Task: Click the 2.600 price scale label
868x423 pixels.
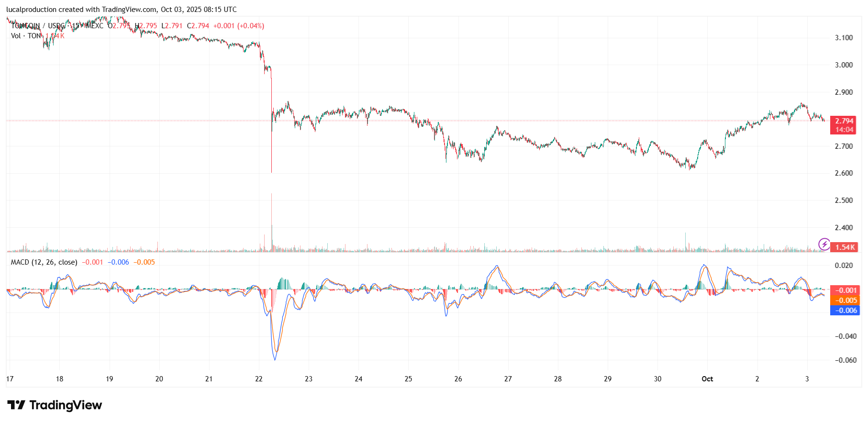Action: [x=844, y=173]
